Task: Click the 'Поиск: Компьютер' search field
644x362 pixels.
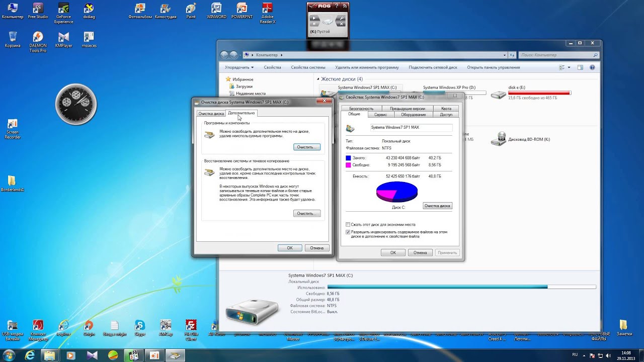Action: tap(558, 55)
